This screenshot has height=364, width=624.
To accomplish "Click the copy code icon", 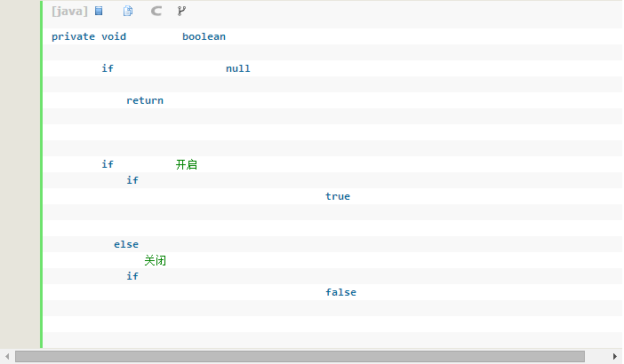I will [128, 11].
